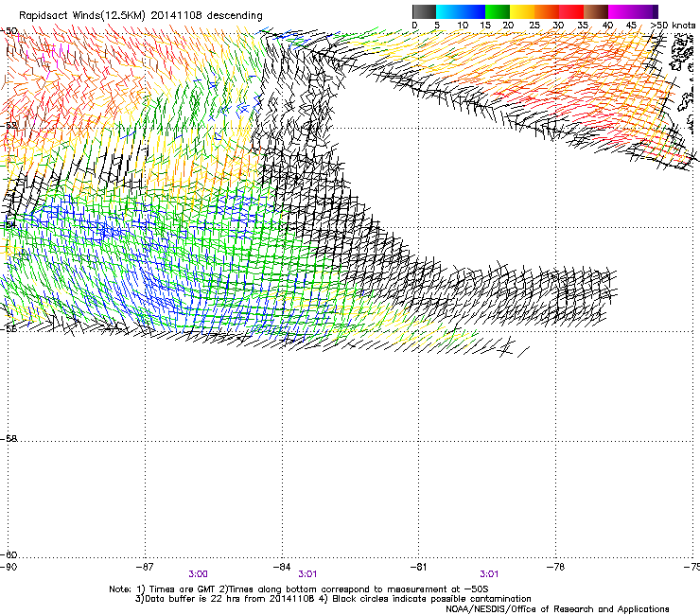The image size is (700, 615).
Task: Click the longitude label '-90'
Action: pyautogui.click(x=9, y=567)
